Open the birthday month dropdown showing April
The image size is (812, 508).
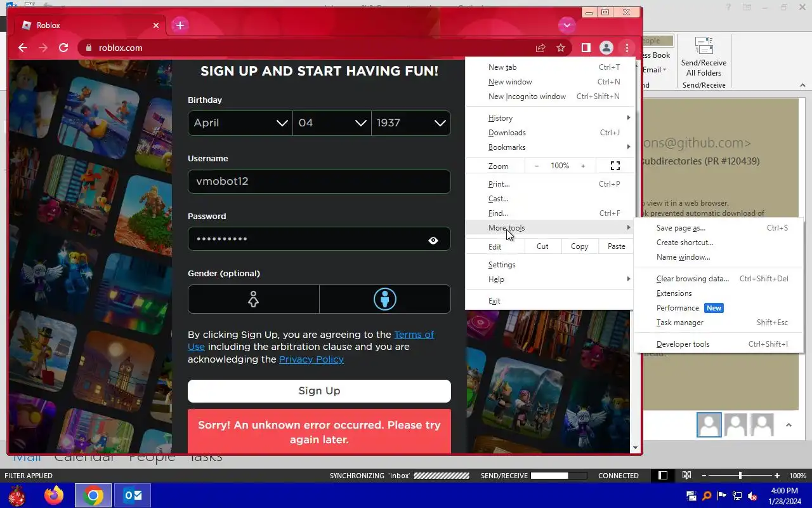coord(240,123)
